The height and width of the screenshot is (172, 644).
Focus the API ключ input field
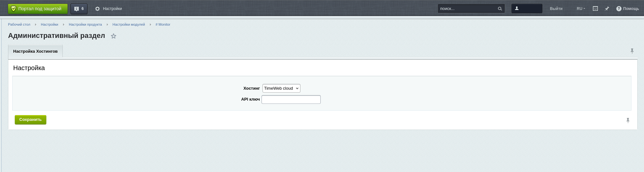tap(291, 100)
